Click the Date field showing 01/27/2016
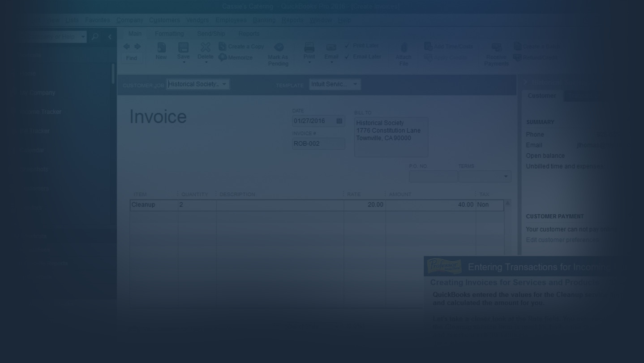 click(x=318, y=121)
